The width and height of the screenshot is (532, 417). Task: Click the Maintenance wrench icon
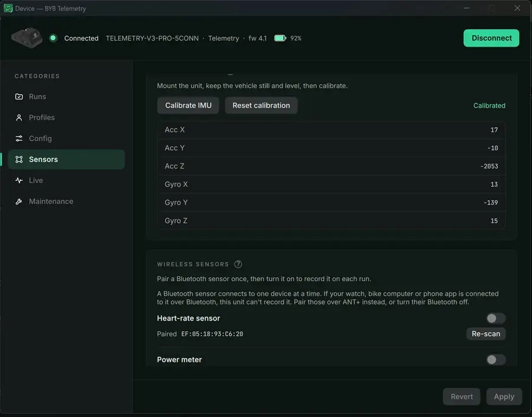pyautogui.click(x=19, y=201)
